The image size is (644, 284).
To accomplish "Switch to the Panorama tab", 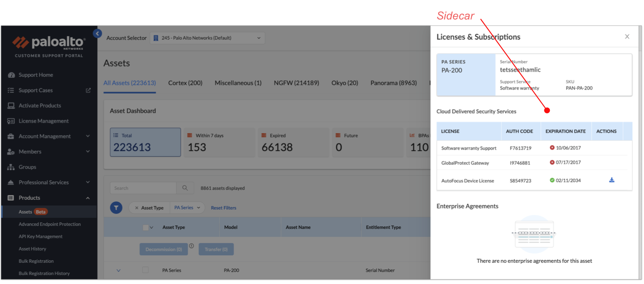I will click(393, 83).
